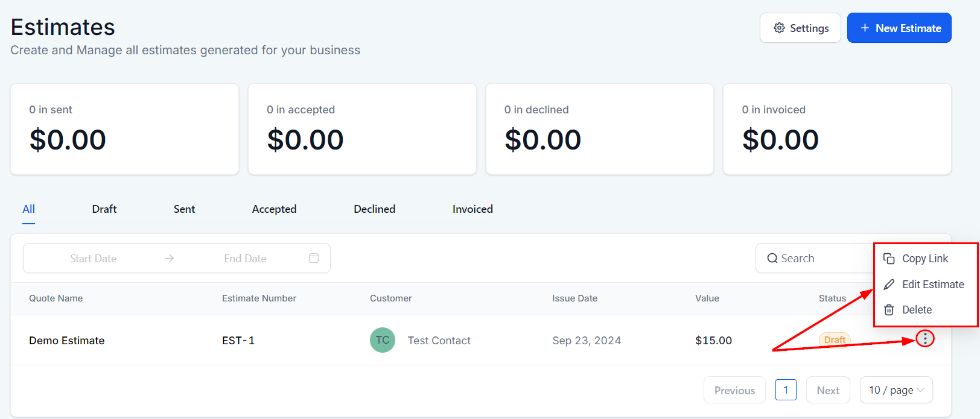
Task: Switch to the Accepted tab
Action: pyautogui.click(x=274, y=209)
